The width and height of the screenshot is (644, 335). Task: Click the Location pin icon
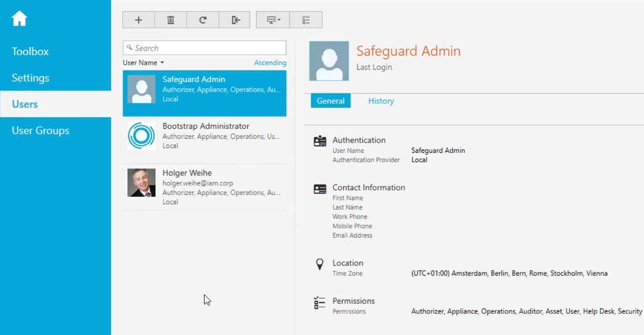pos(320,264)
